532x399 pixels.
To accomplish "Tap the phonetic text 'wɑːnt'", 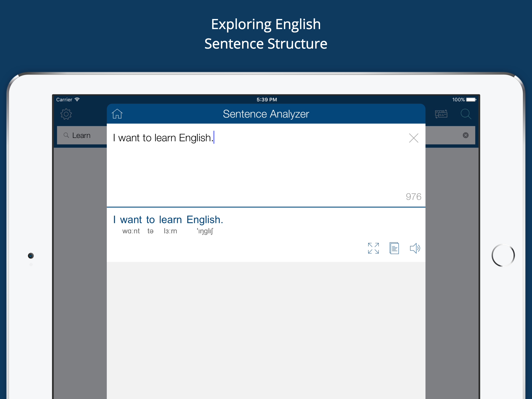I will pos(131,231).
